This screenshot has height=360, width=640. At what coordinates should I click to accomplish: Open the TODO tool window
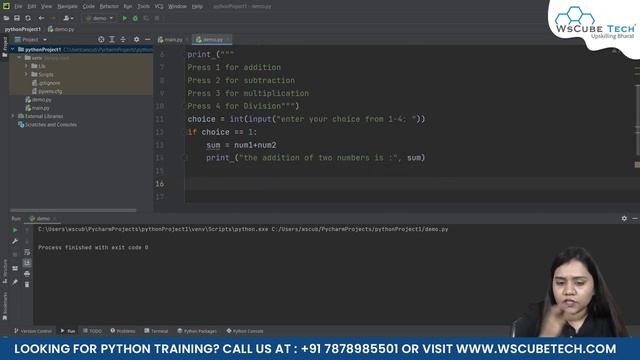(92, 331)
